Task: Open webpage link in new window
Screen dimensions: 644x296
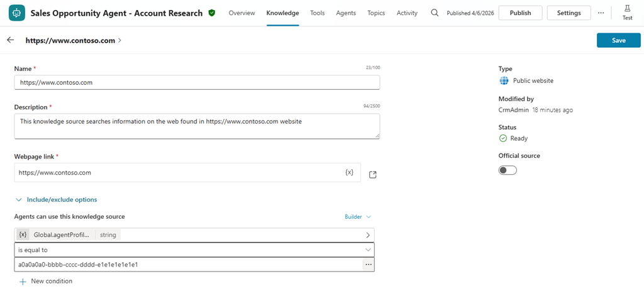Action: (x=373, y=174)
